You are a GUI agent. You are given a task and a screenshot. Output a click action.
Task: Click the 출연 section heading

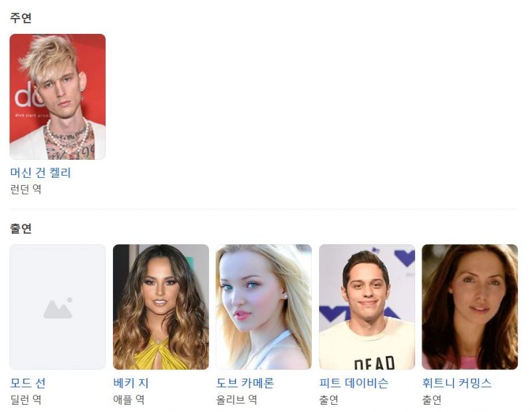21,228
